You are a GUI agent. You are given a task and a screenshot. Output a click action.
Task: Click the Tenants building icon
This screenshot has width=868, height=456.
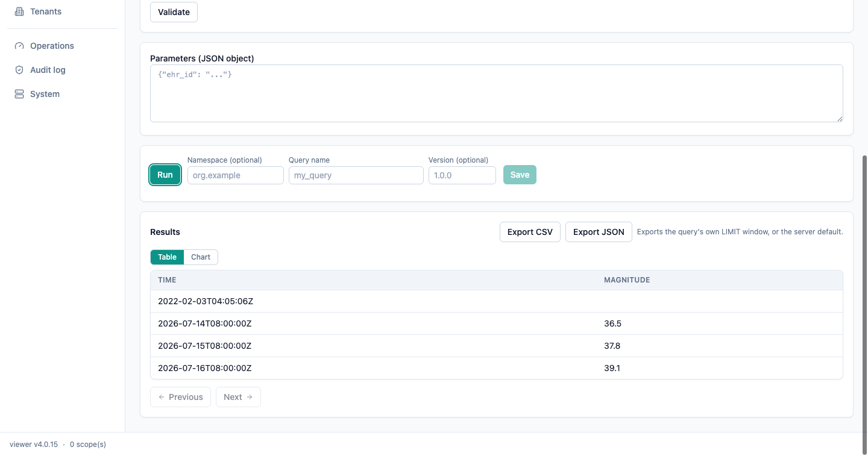click(x=19, y=11)
